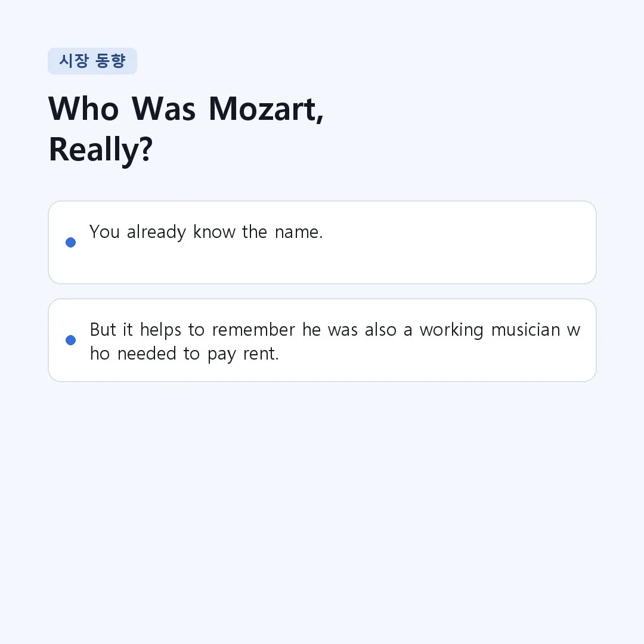Click the word 'rent.' in the second card
This screenshot has width=644, height=644.
261,354
